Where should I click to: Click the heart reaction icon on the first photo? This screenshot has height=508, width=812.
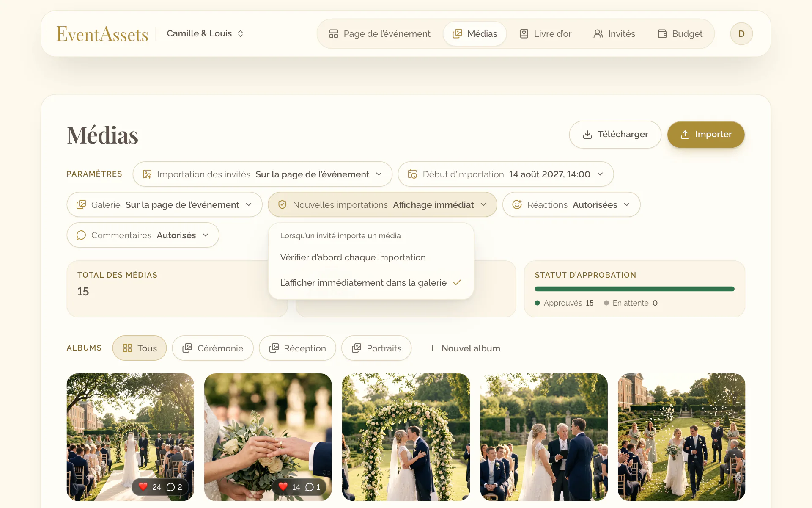143,487
